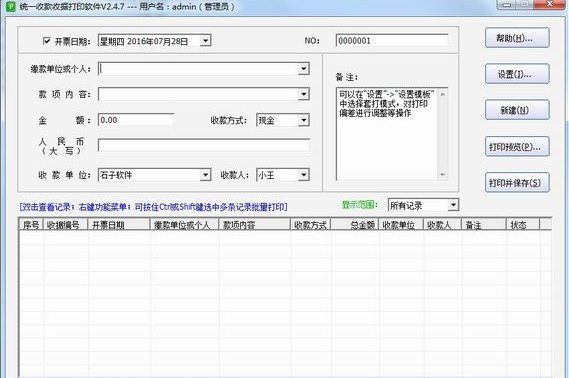This screenshot has height=378, width=569.
Task: Sort by the 总金额 column header
Action: [355, 225]
